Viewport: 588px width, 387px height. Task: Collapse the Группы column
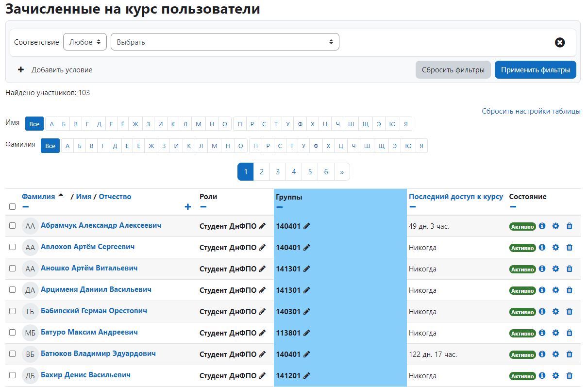279,207
